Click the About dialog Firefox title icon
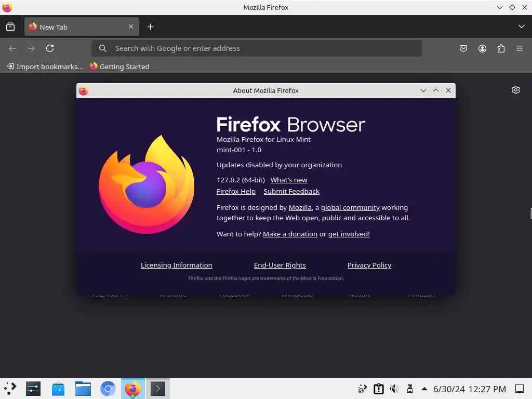 (84, 90)
